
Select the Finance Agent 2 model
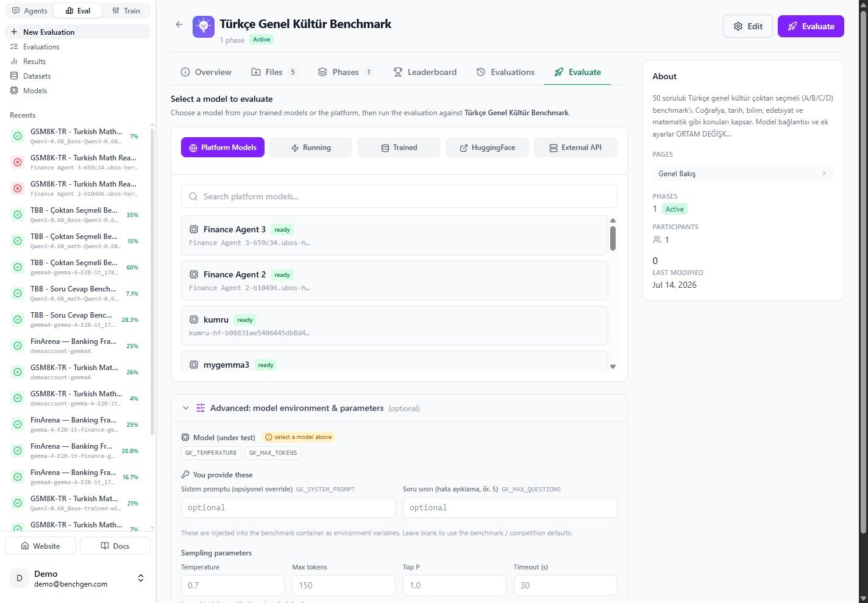pos(394,280)
